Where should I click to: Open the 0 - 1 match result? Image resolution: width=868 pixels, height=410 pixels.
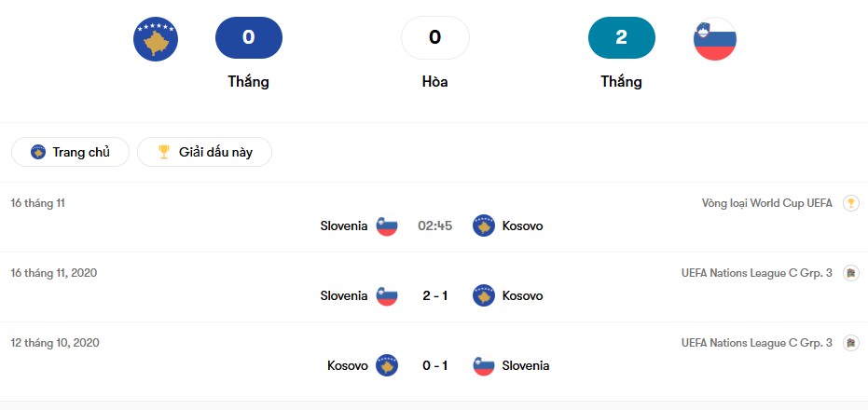click(434, 365)
